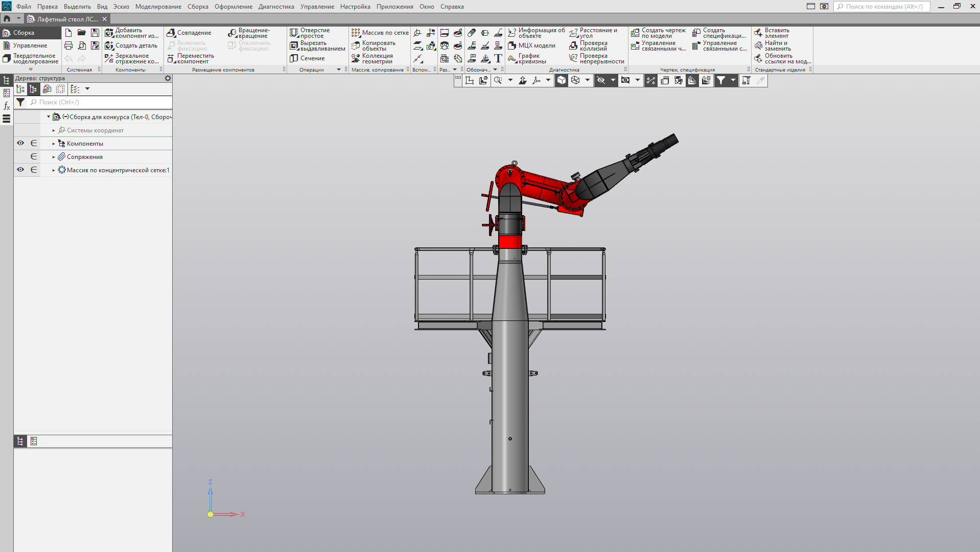This screenshot has width=980, height=552.
Task: Expand the Системы координат tree node
Action: click(54, 130)
